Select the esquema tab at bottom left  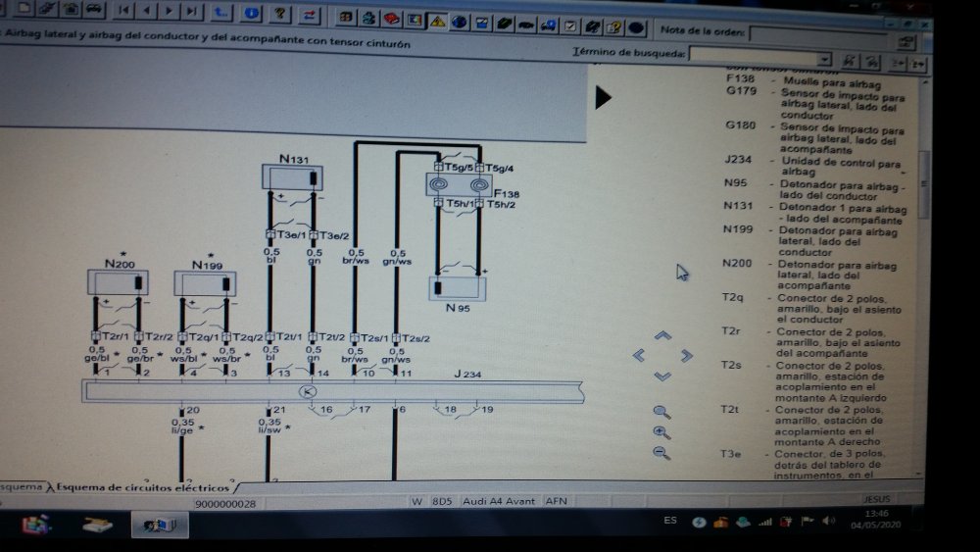tap(22, 486)
